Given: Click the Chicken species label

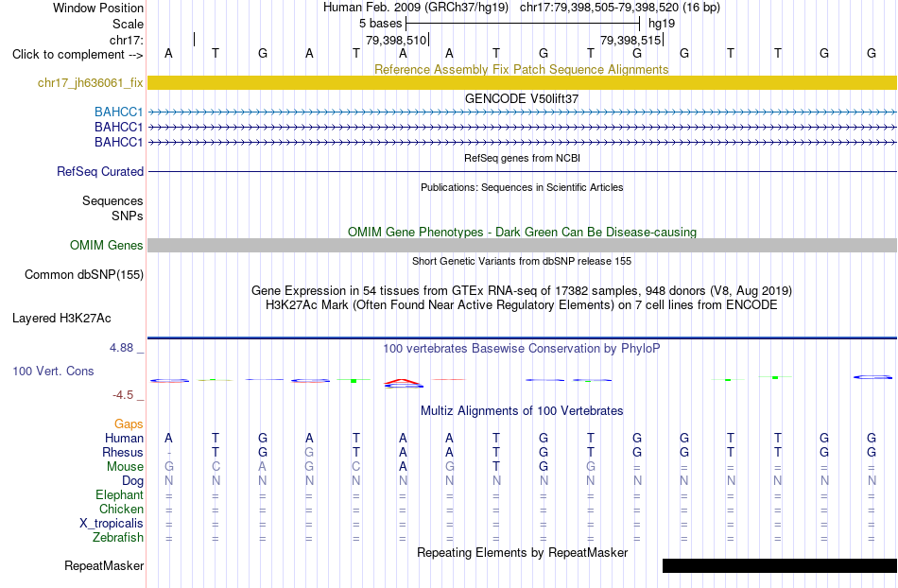Looking at the screenshot, I should (x=121, y=509).
